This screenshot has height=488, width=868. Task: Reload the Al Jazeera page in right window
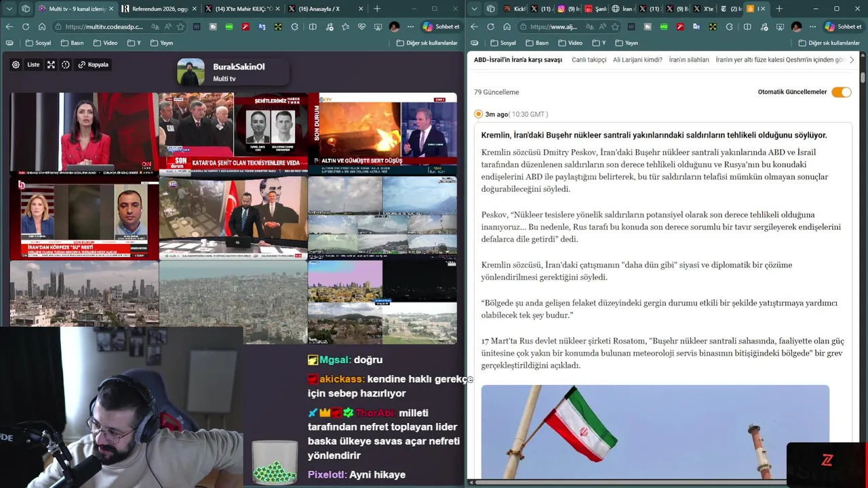pos(490,26)
